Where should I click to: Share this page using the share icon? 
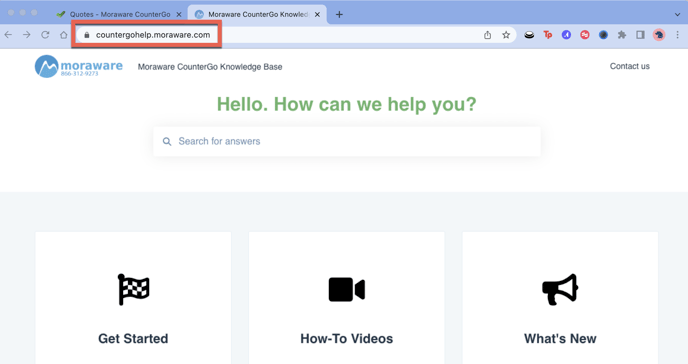pyautogui.click(x=487, y=35)
